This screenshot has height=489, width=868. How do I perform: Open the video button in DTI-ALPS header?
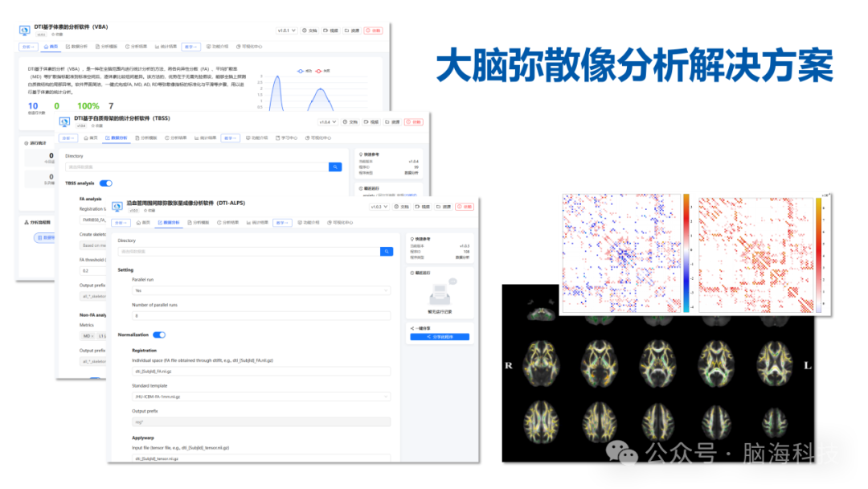coord(423,207)
